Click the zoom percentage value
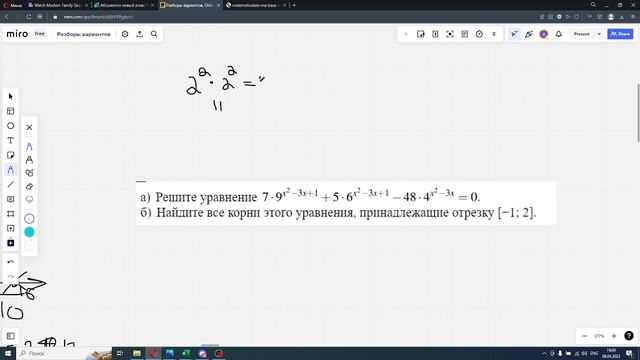This screenshot has width=640, height=360. [x=599, y=336]
